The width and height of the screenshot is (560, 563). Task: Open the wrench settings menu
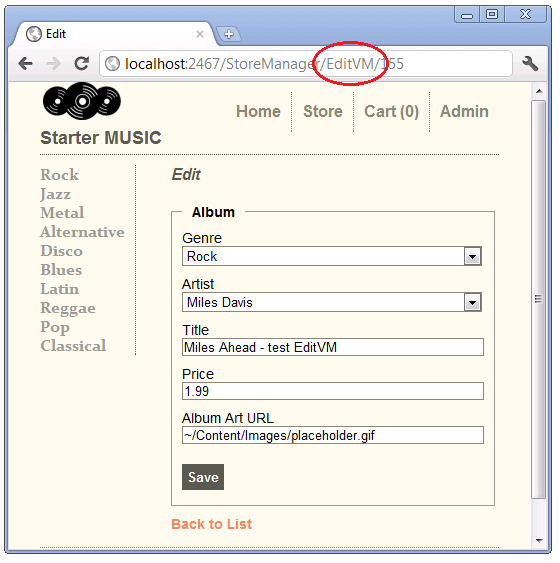pyautogui.click(x=530, y=64)
